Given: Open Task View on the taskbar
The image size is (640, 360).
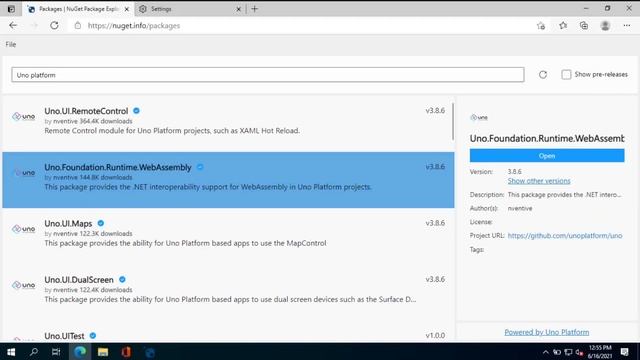Looking at the screenshot, I should (56, 351).
